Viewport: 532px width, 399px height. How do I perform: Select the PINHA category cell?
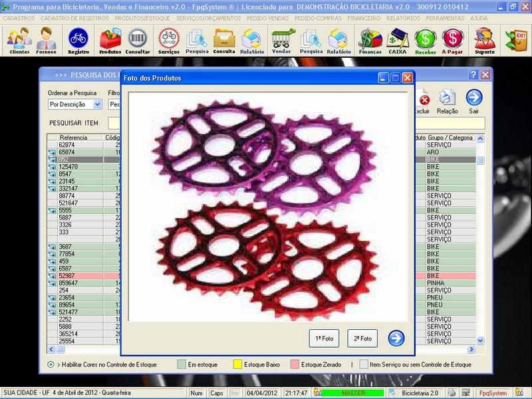pyautogui.click(x=451, y=283)
